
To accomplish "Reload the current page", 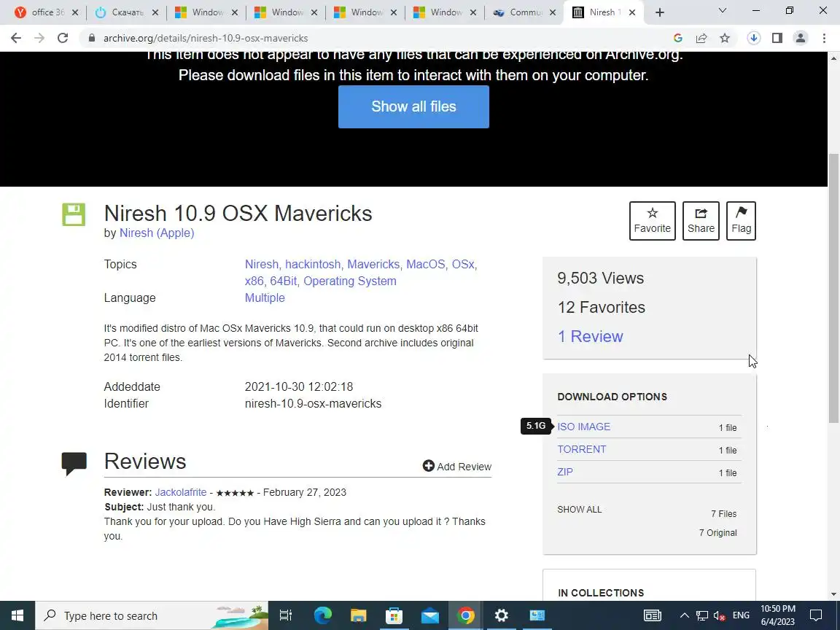I will tap(63, 38).
